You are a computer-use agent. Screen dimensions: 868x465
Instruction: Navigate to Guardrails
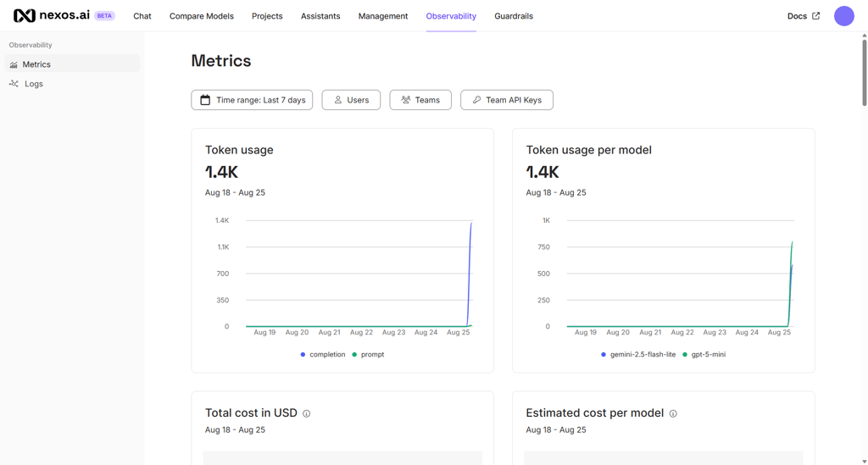coord(514,16)
